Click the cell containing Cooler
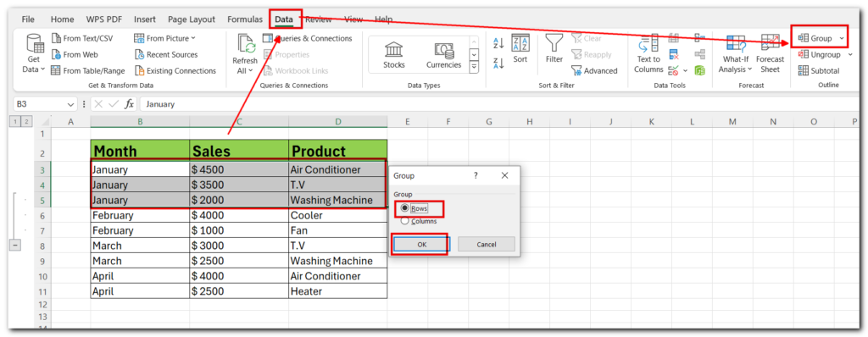The image size is (868, 337). click(337, 215)
